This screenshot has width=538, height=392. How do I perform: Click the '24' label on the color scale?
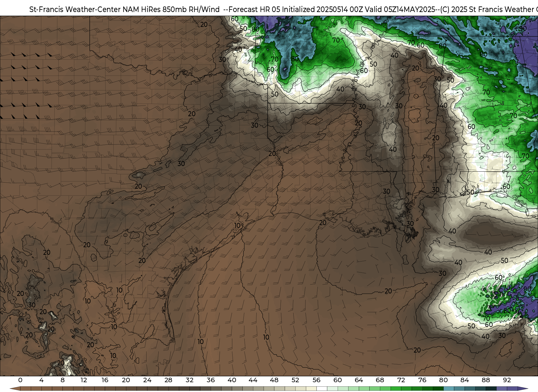pos(147,380)
